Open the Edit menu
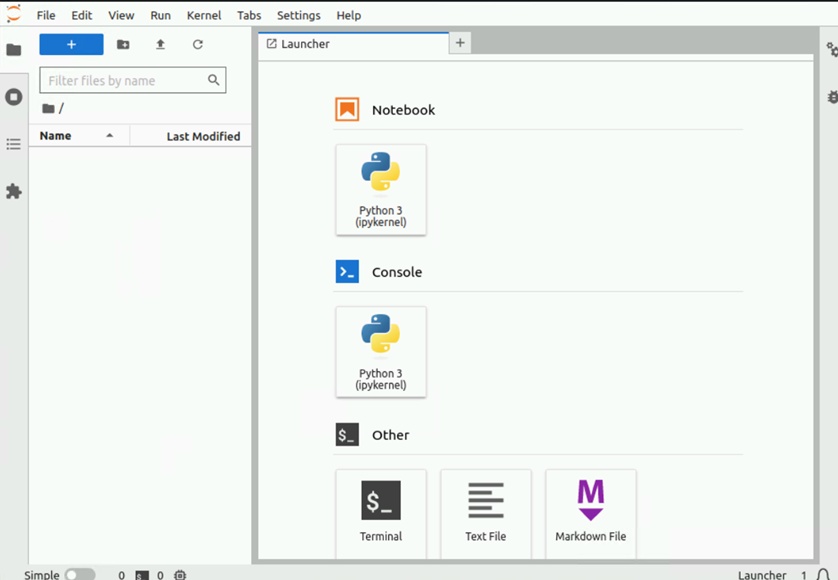This screenshot has height=580, width=838. 82,16
